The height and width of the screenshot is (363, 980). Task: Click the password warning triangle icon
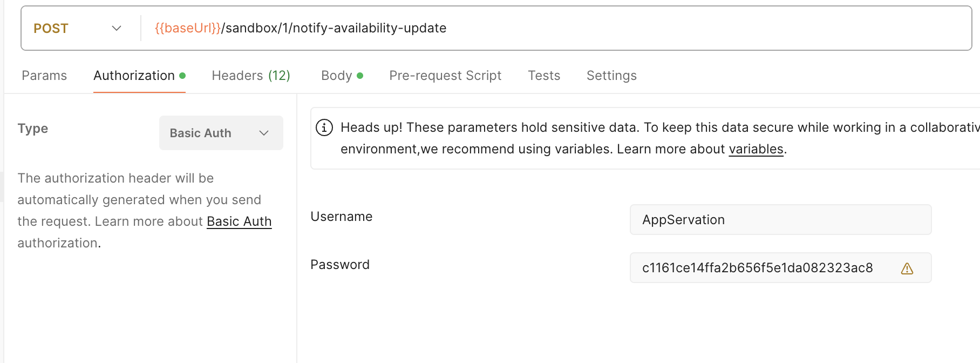click(907, 268)
